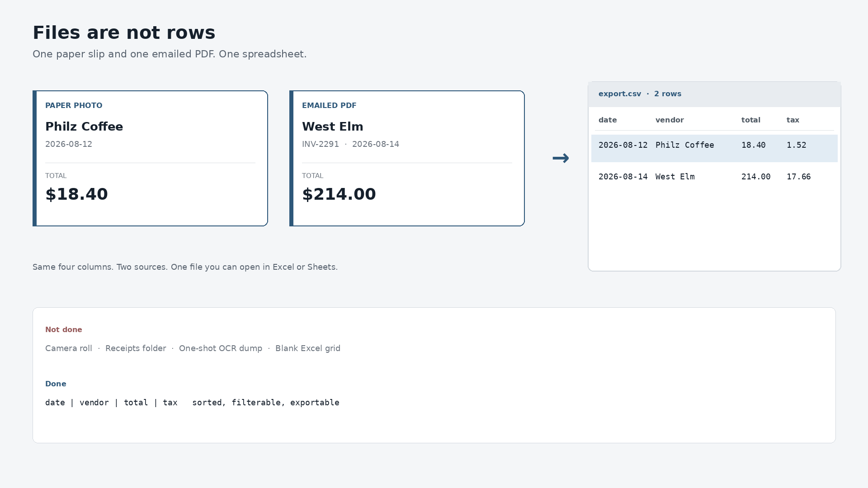Click the TOTAL label on West Elm card
Screen dimensions: 868x488
pos(312,176)
